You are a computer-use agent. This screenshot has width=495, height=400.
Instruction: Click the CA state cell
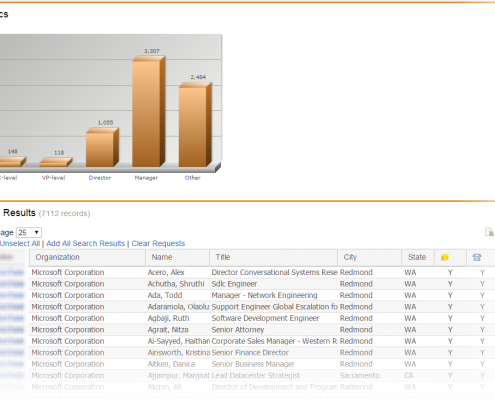(409, 376)
